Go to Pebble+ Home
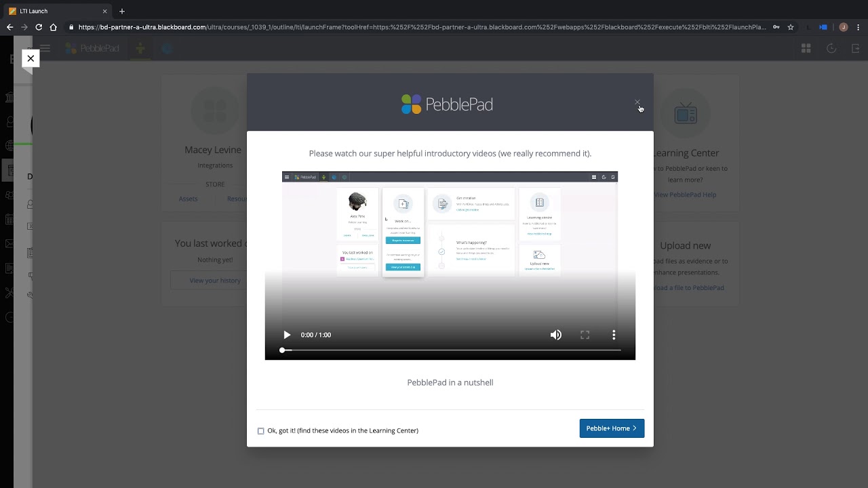This screenshot has width=868, height=488. pos(612,428)
